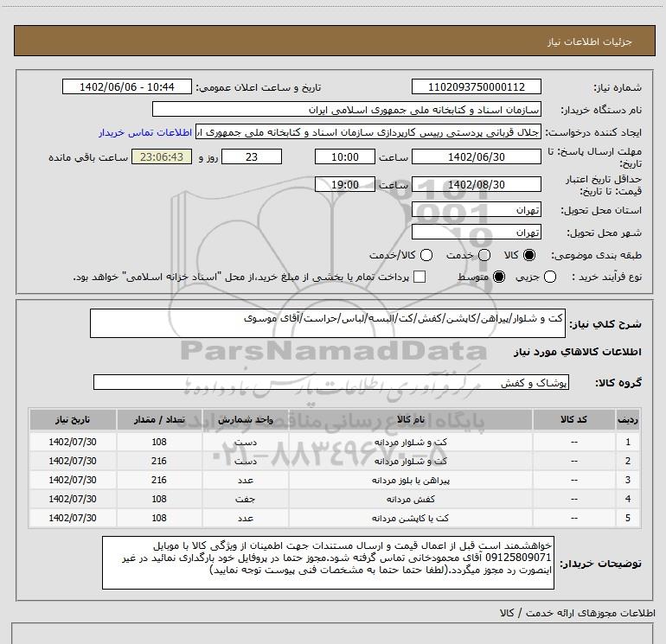Tick the Islamic treasury payment checkbox
Screen dimensions: 666x644
419,277
